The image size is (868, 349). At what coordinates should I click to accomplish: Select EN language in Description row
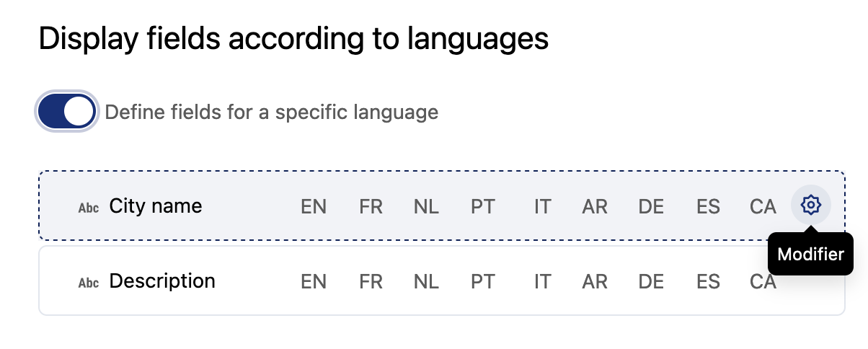[314, 281]
